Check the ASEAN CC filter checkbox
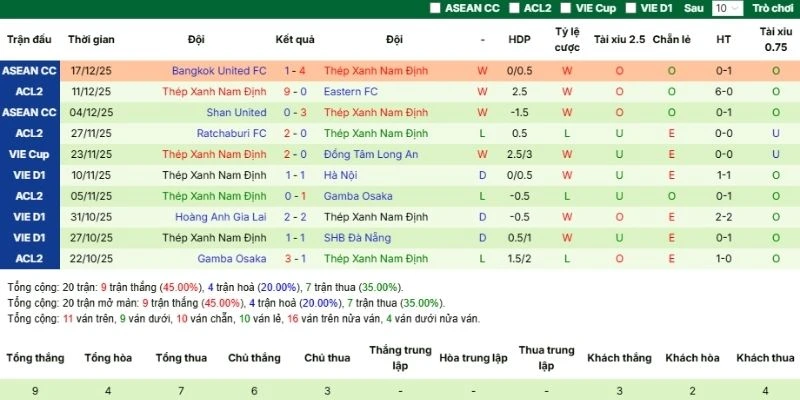 coord(435,8)
